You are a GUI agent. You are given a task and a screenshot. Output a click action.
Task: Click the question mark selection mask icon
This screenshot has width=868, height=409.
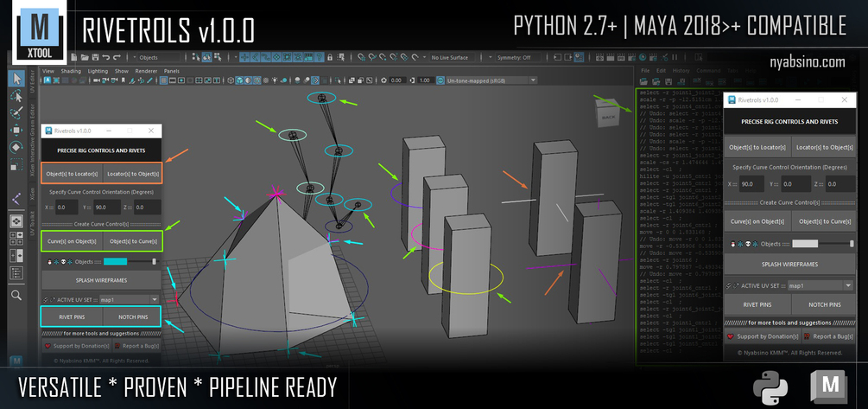click(320, 57)
